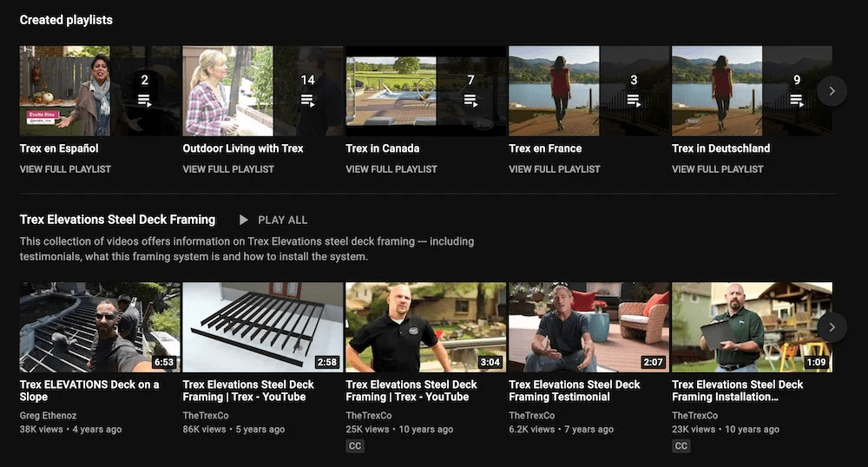Click CC badge under 25K views video
Viewport: 868px width, 467px height.
355,445
